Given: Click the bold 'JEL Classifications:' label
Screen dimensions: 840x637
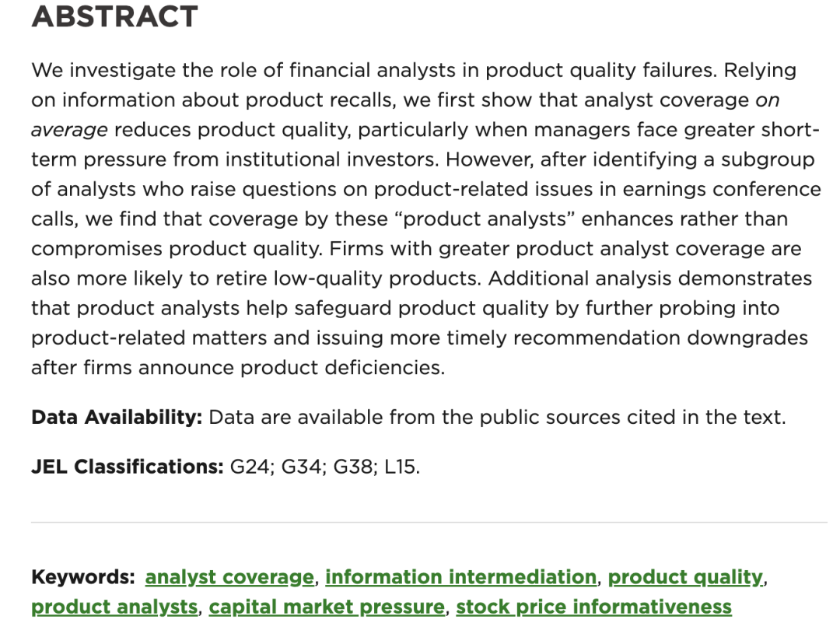Looking at the screenshot, I should click(128, 467).
